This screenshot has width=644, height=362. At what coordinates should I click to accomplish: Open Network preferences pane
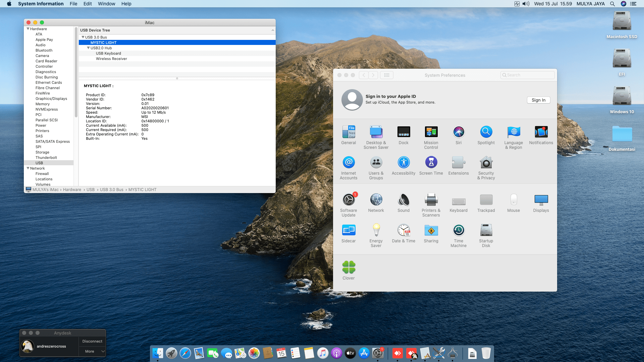pyautogui.click(x=376, y=203)
